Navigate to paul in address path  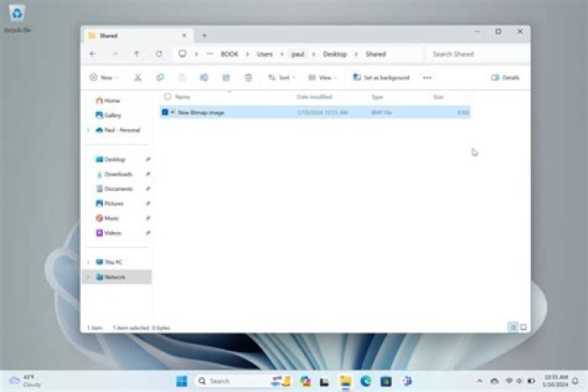tap(298, 54)
